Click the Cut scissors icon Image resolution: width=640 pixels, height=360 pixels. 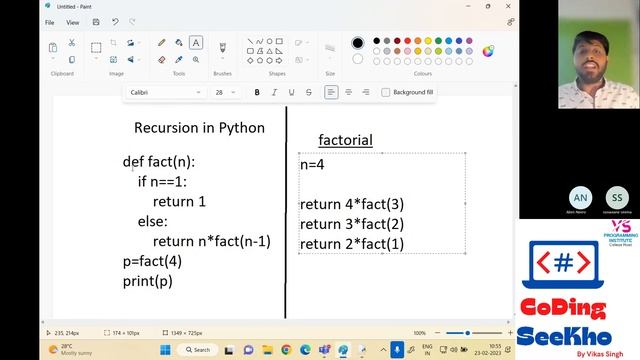(x=72, y=42)
